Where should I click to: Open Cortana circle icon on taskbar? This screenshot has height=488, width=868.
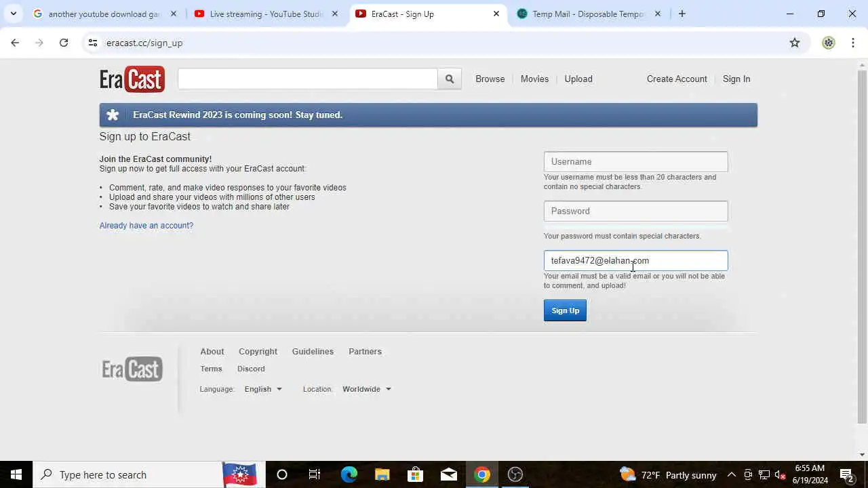pos(282,474)
